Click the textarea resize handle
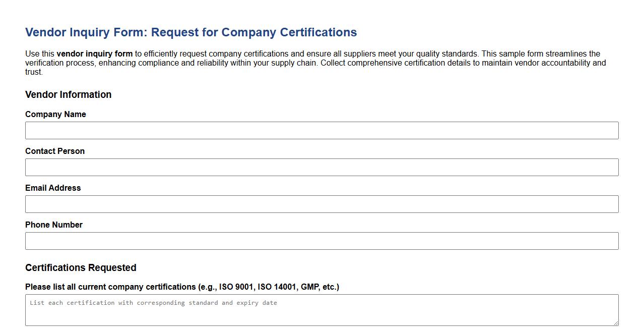The width and height of the screenshot is (644, 328). tap(616, 323)
